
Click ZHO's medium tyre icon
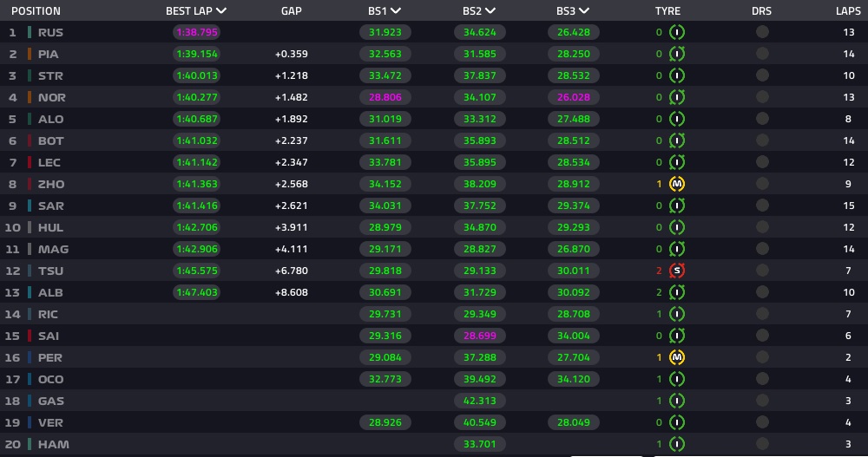coord(676,184)
